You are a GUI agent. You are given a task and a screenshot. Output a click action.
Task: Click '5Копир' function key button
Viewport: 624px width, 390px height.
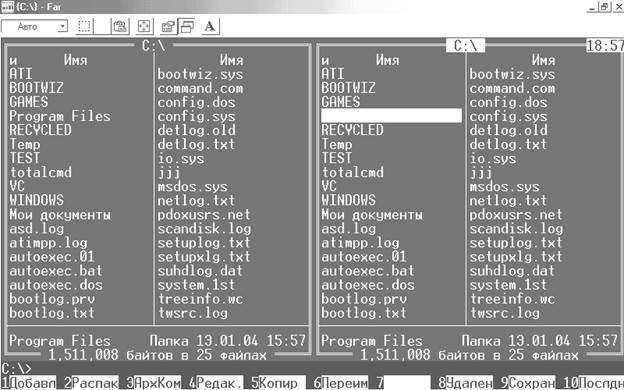pyautogui.click(x=274, y=383)
